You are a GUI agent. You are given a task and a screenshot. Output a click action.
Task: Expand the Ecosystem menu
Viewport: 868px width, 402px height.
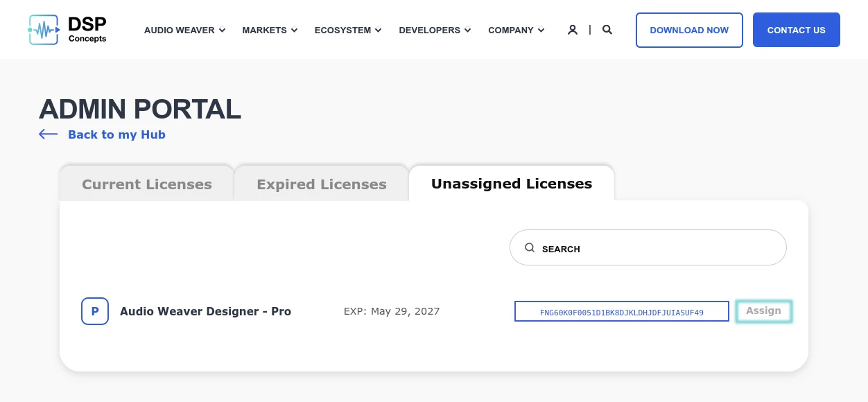pyautogui.click(x=348, y=30)
